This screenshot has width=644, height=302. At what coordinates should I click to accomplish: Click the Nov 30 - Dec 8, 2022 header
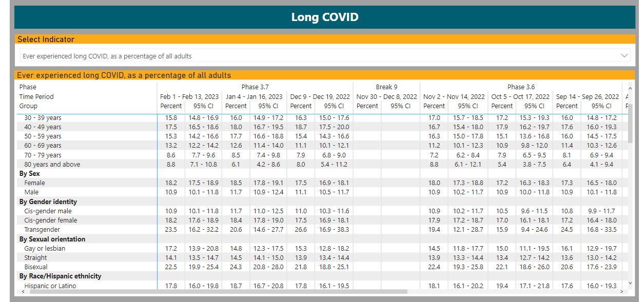pyautogui.click(x=386, y=96)
